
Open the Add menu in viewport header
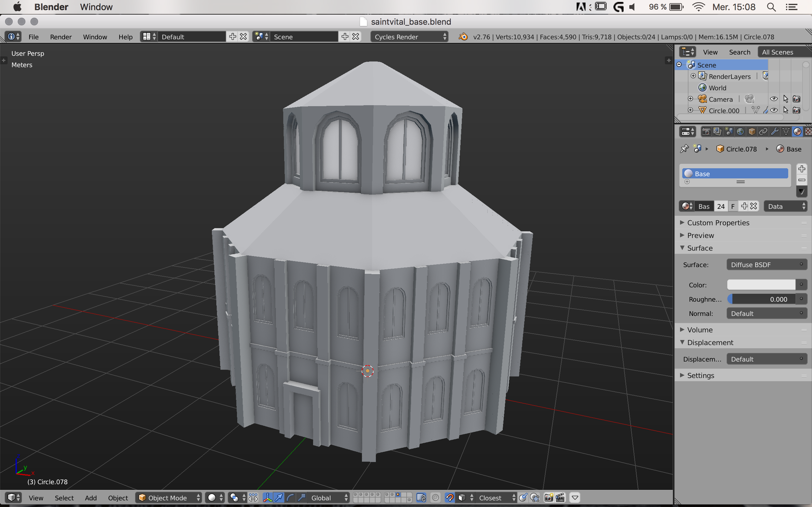(x=91, y=497)
